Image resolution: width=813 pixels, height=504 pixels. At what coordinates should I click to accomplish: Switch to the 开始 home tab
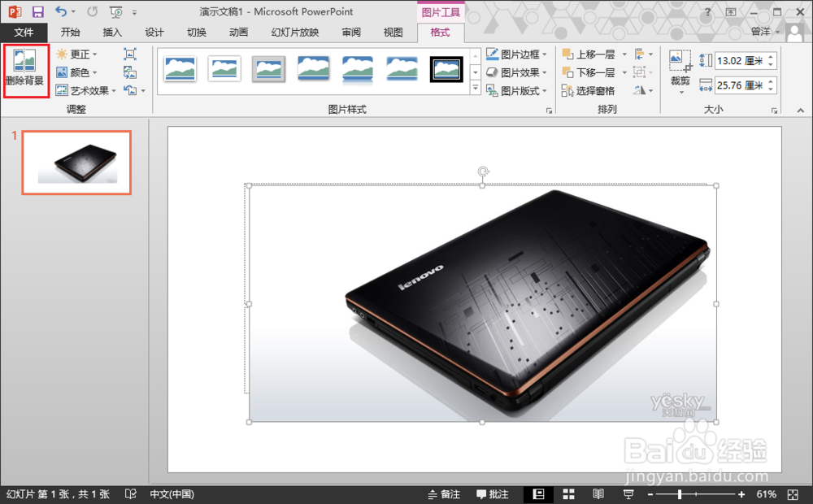tap(70, 33)
